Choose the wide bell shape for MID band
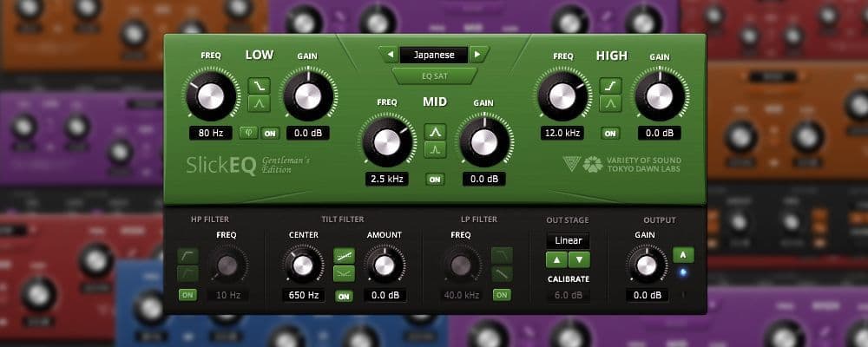This screenshot has height=347, width=868. [x=435, y=131]
